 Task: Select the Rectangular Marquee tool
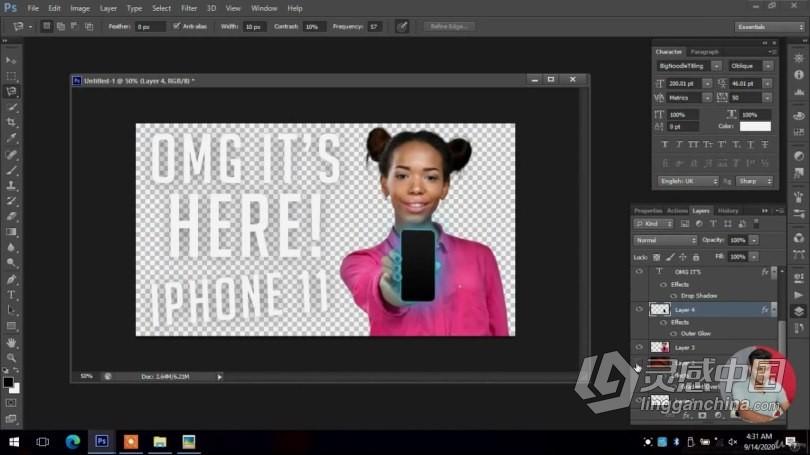click(x=11, y=76)
